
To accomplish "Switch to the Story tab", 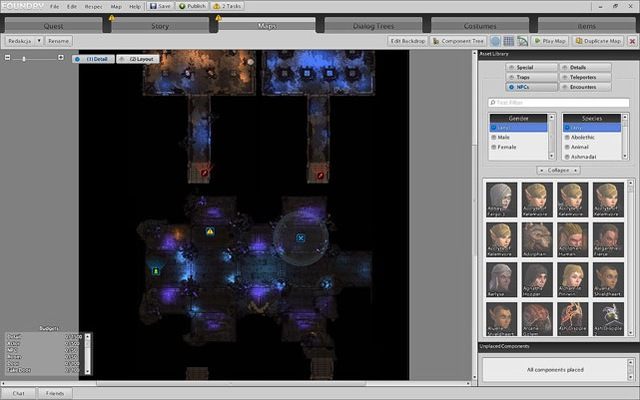I will click(160, 26).
